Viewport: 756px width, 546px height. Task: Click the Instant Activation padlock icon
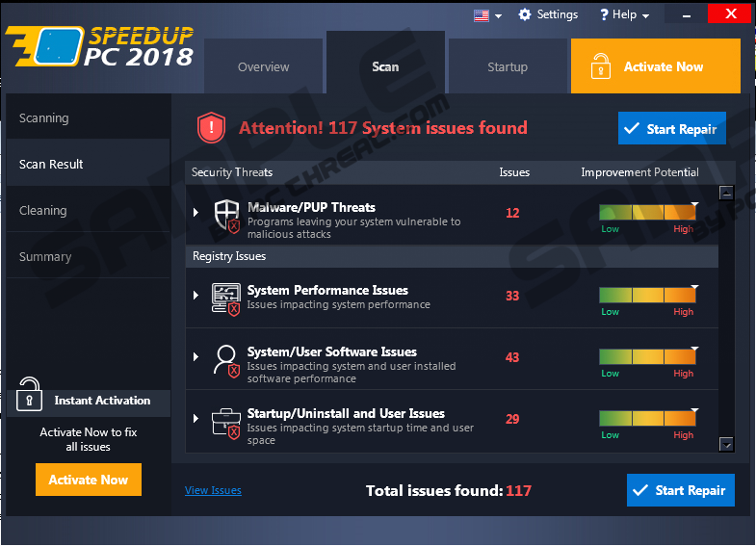29,394
